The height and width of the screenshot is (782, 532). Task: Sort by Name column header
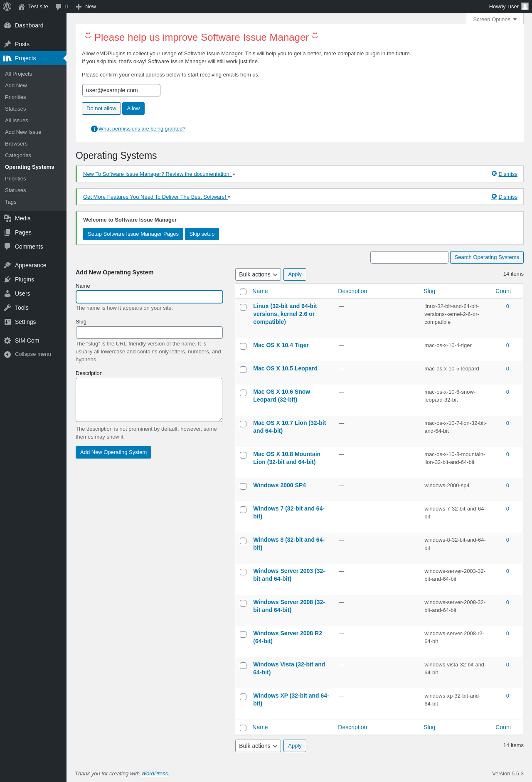point(260,291)
